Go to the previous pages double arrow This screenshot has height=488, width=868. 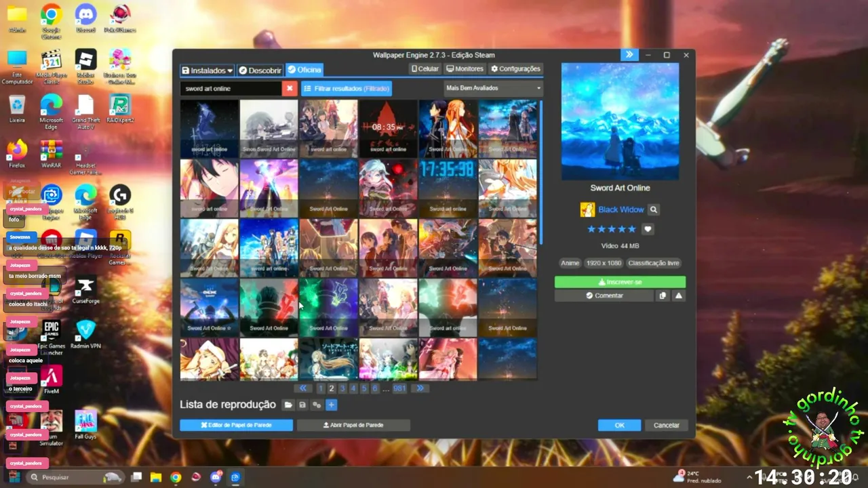coord(303,388)
